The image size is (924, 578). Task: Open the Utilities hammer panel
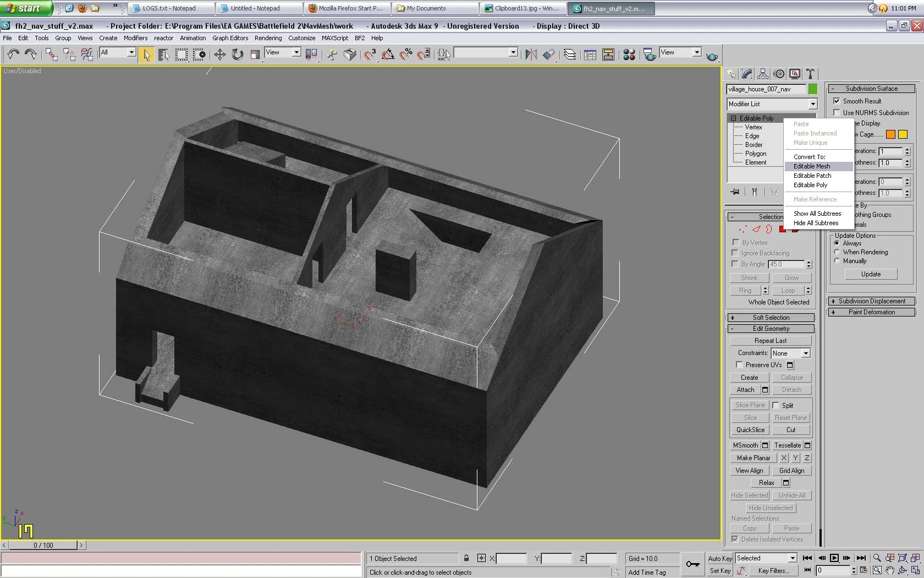[810, 74]
